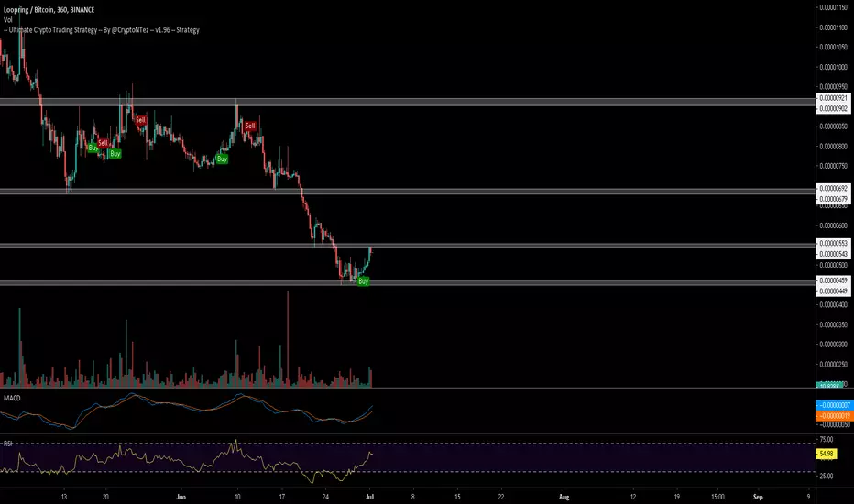Viewport: 854px width, 504px height.
Task: Select the 0.00000553 price label
Action: pos(833,243)
